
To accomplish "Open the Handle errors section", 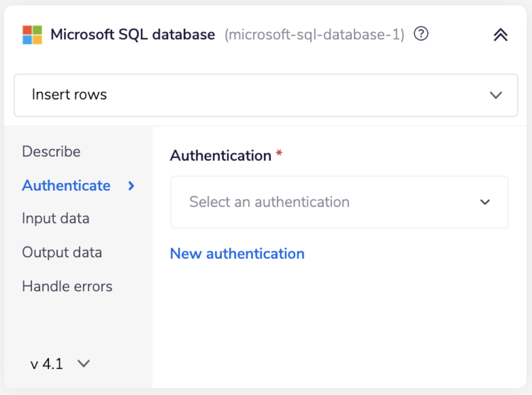I will click(x=67, y=286).
